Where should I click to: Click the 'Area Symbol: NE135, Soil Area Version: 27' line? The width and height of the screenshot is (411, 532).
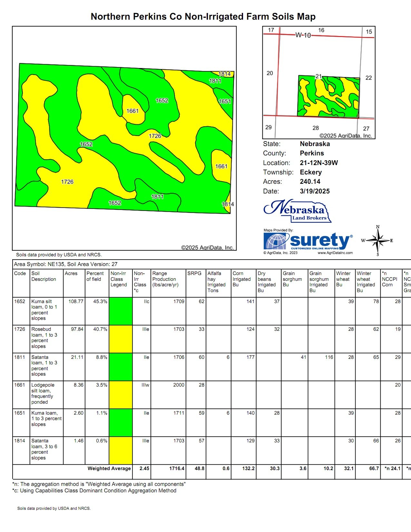pos(66,264)
